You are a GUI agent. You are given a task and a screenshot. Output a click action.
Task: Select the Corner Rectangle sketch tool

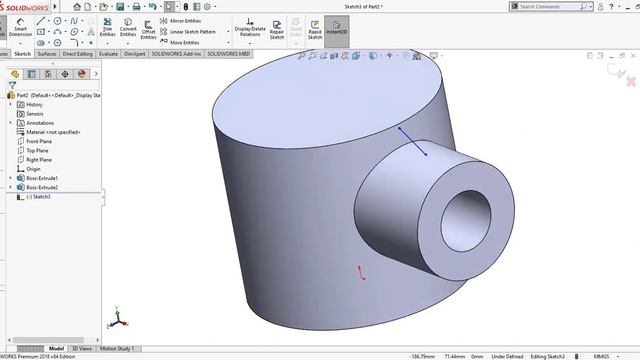pyautogui.click(x=41, y=31)
